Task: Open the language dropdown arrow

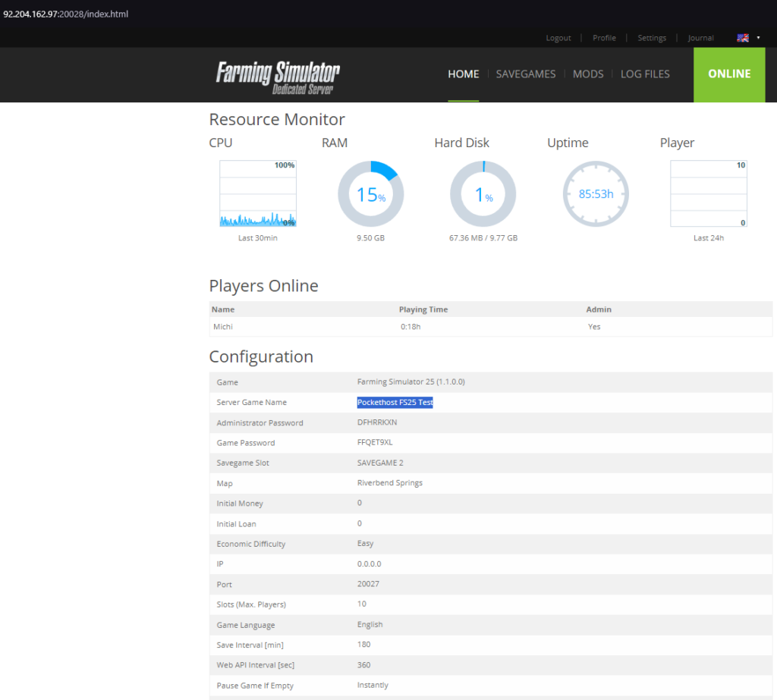Action: [758, 38]
